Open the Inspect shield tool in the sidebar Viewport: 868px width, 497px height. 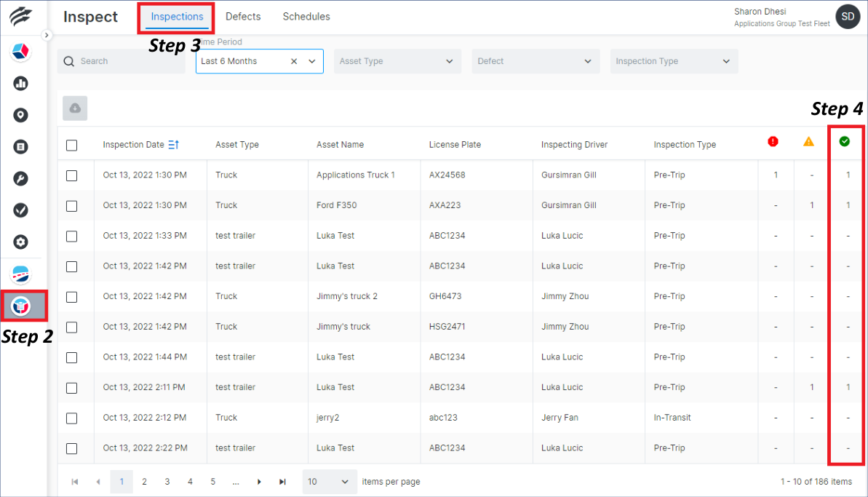click(20, 306)
